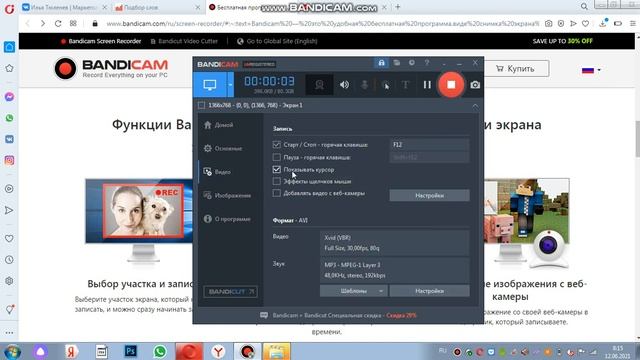
Task: Click the BANDICUT button in sidebar
Action: click(x=231, y=291)
